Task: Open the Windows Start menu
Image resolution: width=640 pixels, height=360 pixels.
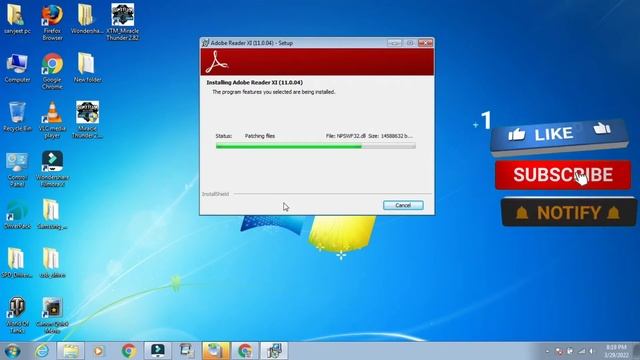Action: 12,351
